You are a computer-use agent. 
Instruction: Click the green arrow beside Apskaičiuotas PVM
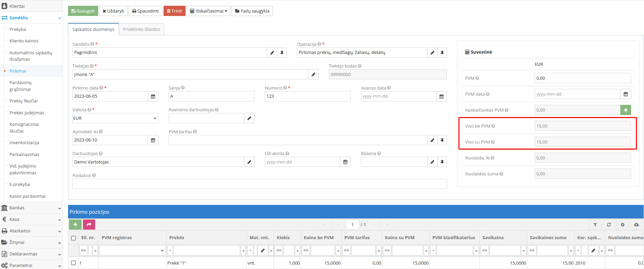625,110
